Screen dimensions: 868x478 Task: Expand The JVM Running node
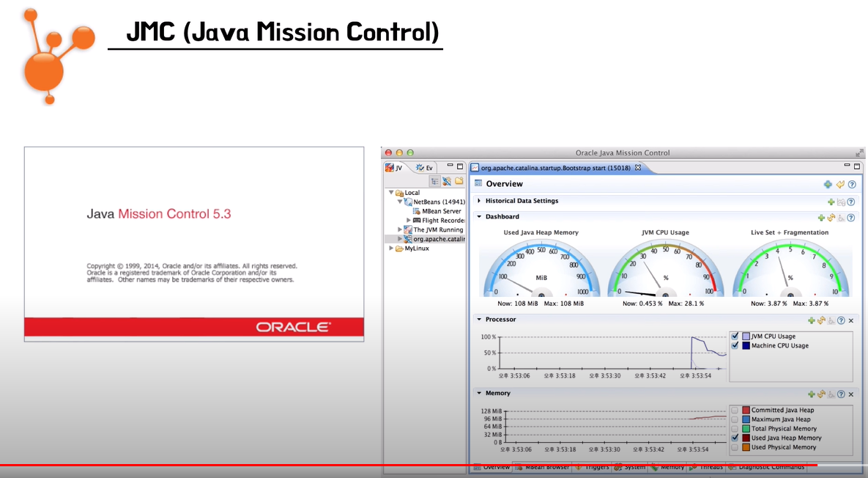(400, 229)
